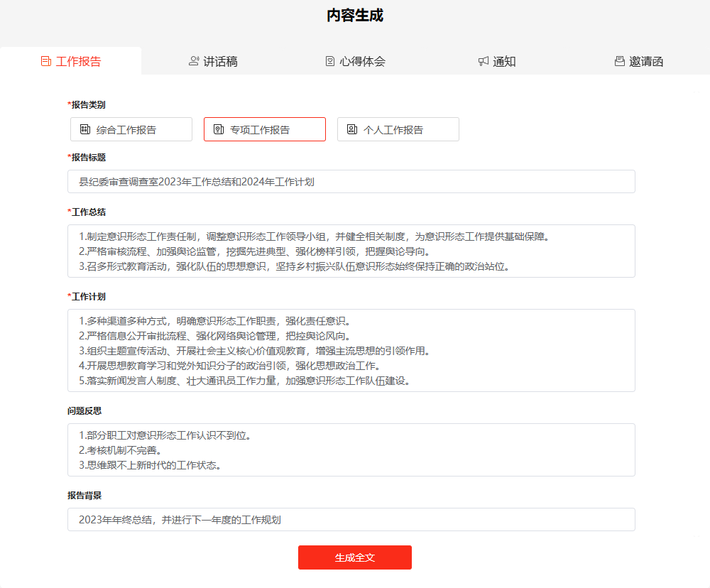710x588 pixels.
Task: Click inside the 问题反思 text area
Action: coord(351,450)
